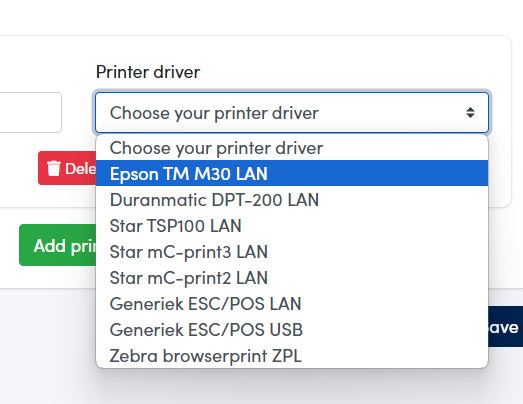The width and height of the screenshot is (523, 404).
Task: Choose Duranmatic DPT-200 LAN option
Action: coord(292,199)
